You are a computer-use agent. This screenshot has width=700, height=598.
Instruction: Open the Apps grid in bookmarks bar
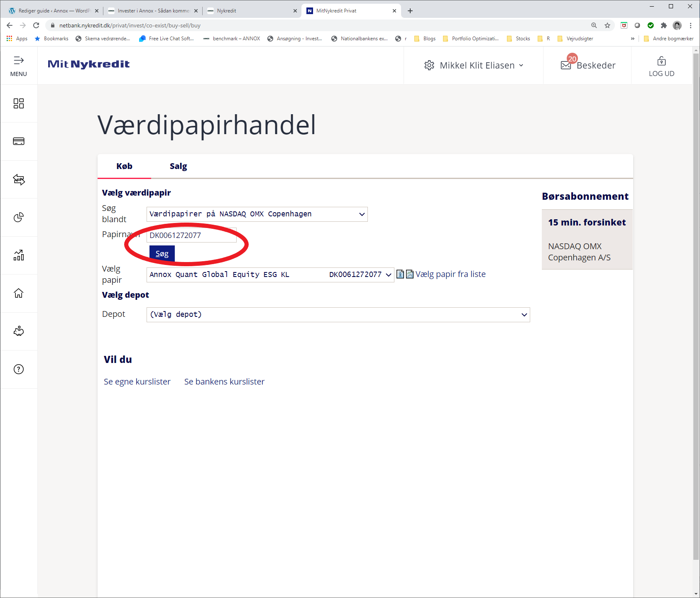17,39
